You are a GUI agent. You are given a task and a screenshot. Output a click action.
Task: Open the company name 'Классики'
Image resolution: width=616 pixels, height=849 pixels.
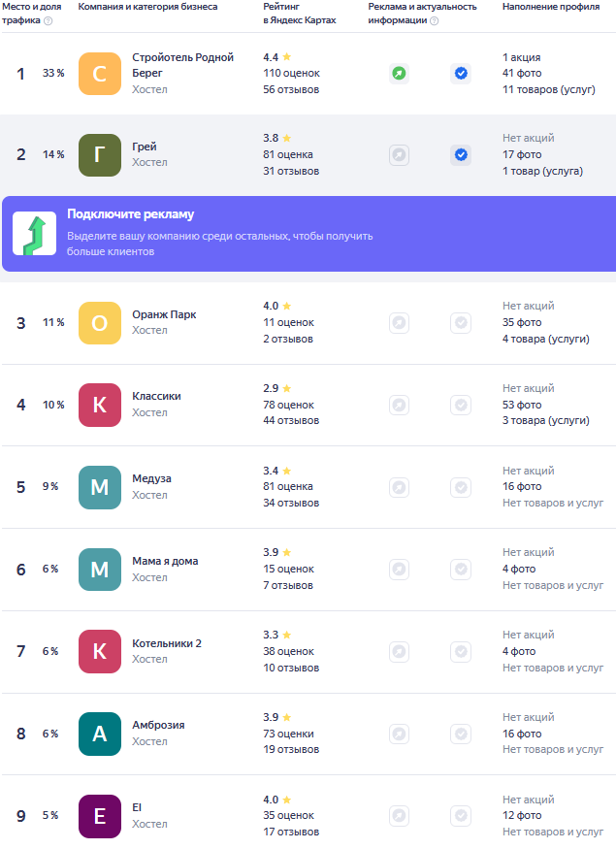[156, 396]
